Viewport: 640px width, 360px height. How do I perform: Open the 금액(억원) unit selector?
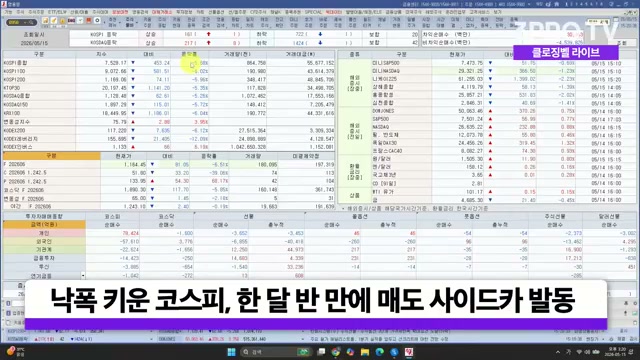pyautogui.click(x=44, y=224)
